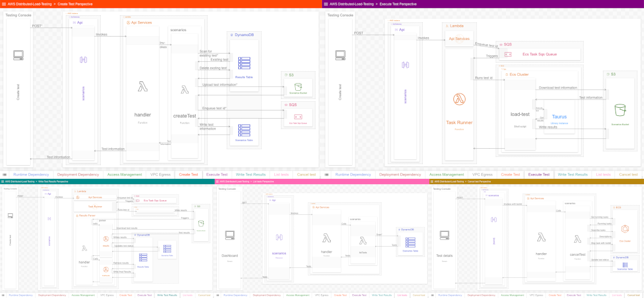Screen dimensions: 644x298
Task: Select S3 bucket icon in Write Test Results diagram
Action: click(201, 224)
